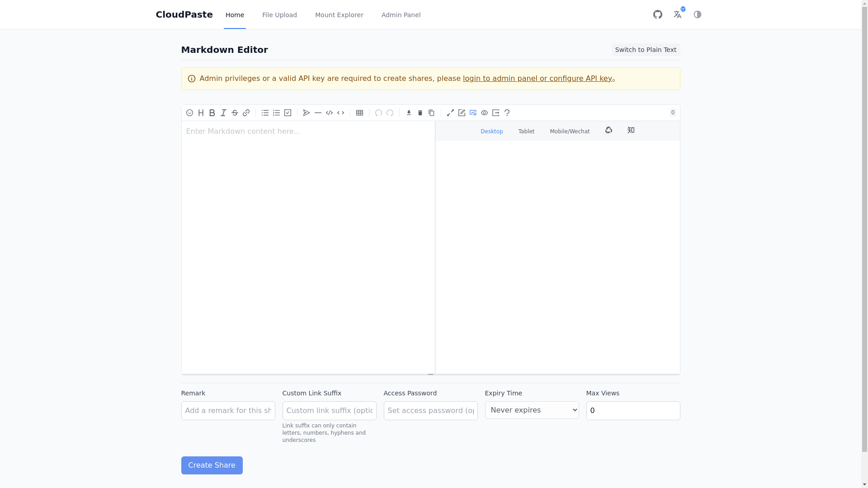Go to the Home nav tab
This screenshot has height=488, width=868.
pyautogui.click(x=235, y=15)
